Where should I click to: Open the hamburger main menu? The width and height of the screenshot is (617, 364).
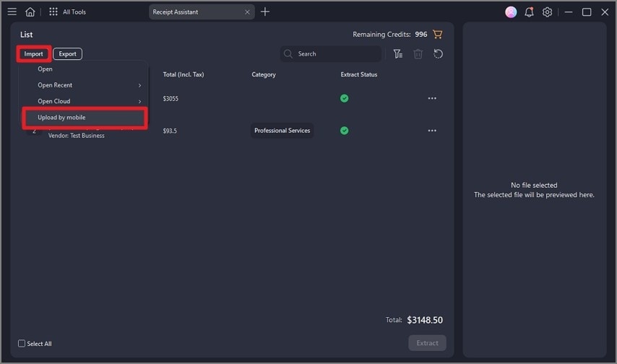[x=12, y=12]
